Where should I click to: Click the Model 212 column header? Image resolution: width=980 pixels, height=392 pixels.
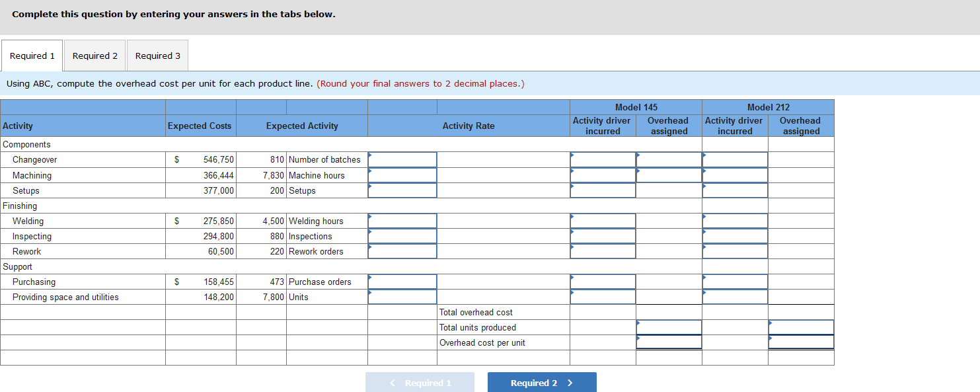(769, 107)
